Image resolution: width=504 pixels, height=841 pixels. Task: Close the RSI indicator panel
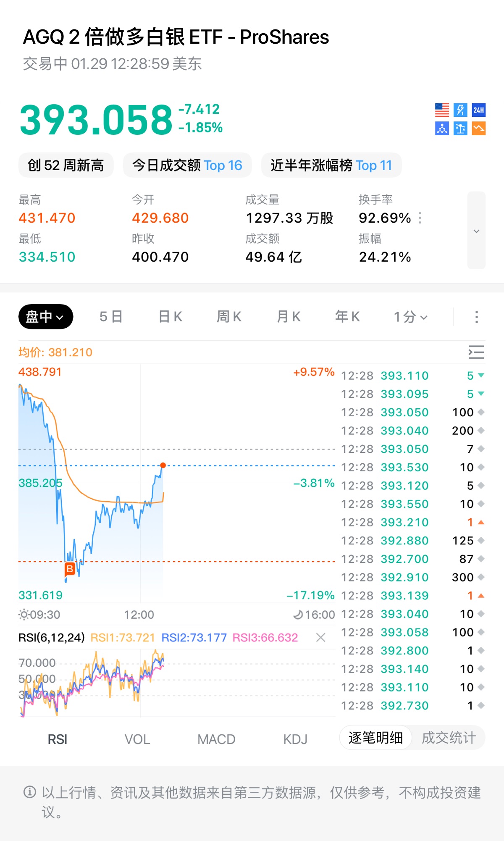pyautogui.click(x=321, y=638)
